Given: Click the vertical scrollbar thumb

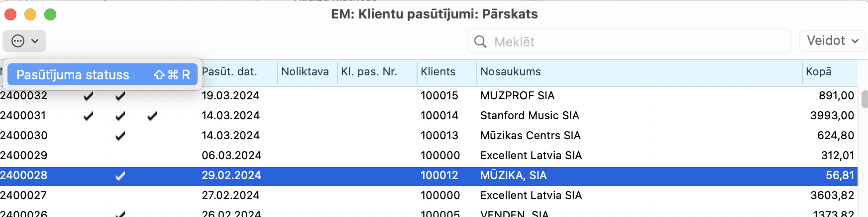Looking at the screenshot, I should tap(865, 99).
